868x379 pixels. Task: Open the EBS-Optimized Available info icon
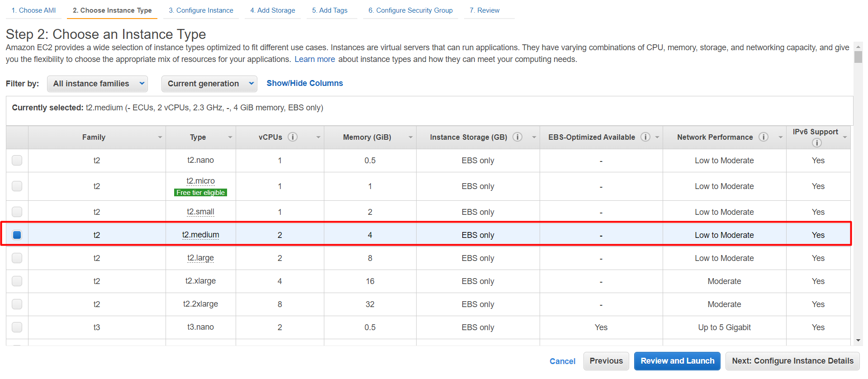click(x=645, y=137)
